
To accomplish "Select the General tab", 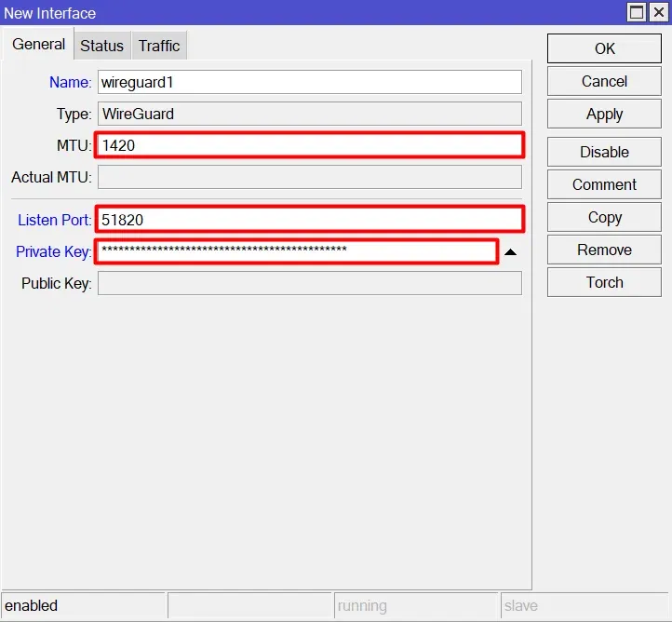I will point(38,45).
